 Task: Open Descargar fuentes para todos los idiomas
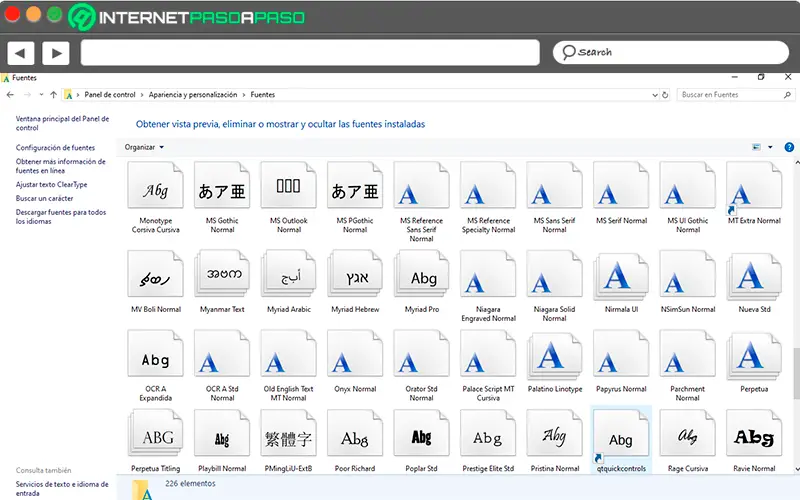(61, 216)
